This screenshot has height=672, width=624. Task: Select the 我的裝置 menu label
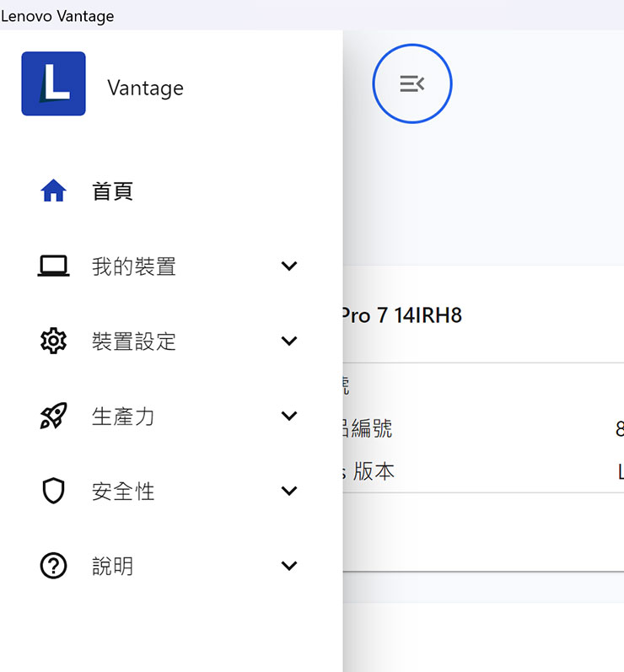(x=134, y=266)
